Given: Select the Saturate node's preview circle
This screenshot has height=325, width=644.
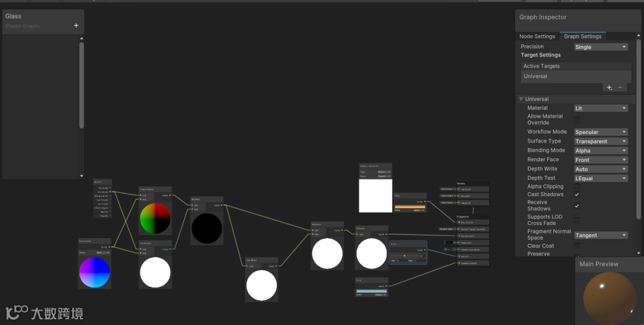Looking at the screenshot, I should (371, 253).
